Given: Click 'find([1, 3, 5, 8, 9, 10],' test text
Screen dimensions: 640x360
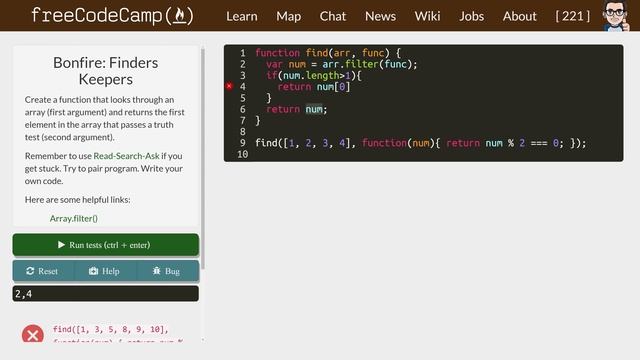Looking at the screenshot, I should [111, 329].
